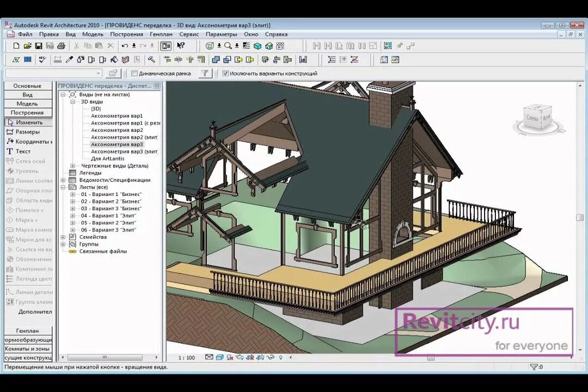This screenshot has height=392, width=588.
Task: Select the eyedropper match properties tool
Action: click(69, 60)
